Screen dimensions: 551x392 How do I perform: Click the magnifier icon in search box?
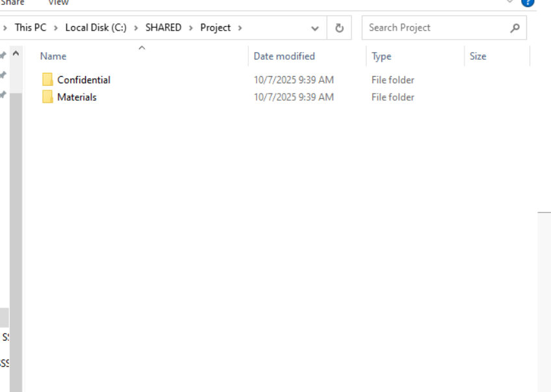click(x=515, y=28)
